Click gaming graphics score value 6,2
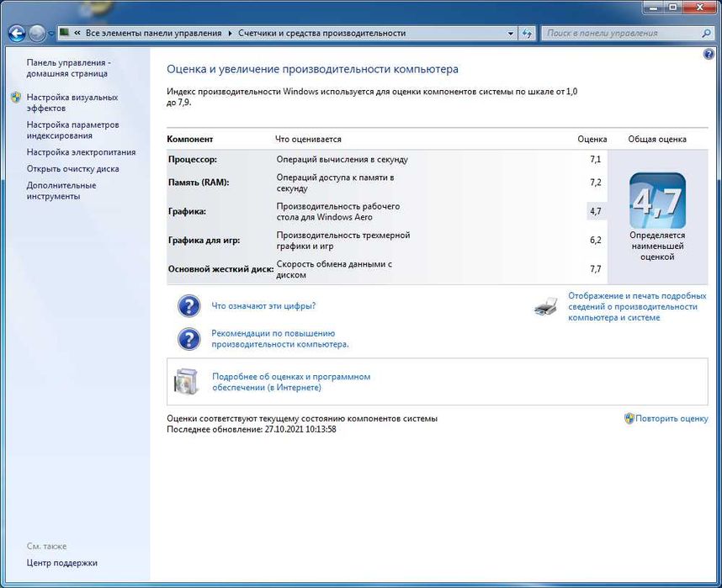The width and height of the screenshot is (722, 588). click(x=596, y=241)
